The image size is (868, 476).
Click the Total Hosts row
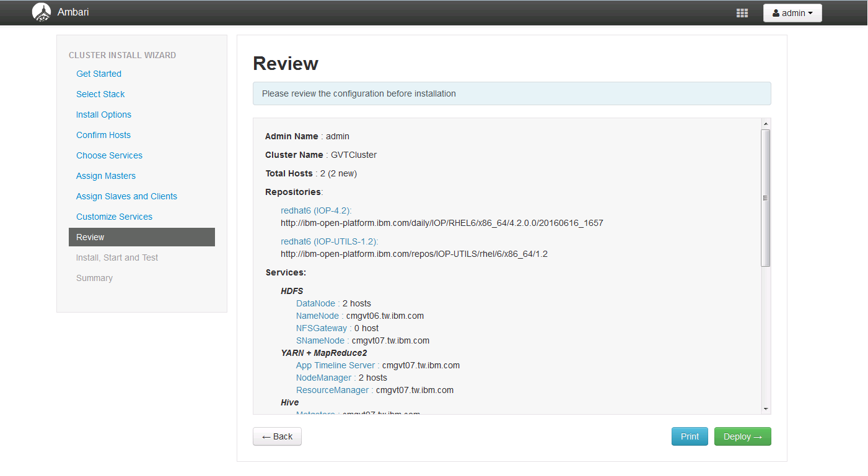[x=311, y=173]
